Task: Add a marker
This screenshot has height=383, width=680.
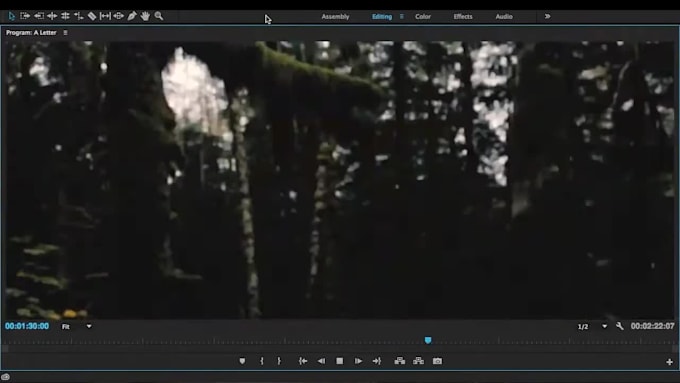Action: [242, 361]
